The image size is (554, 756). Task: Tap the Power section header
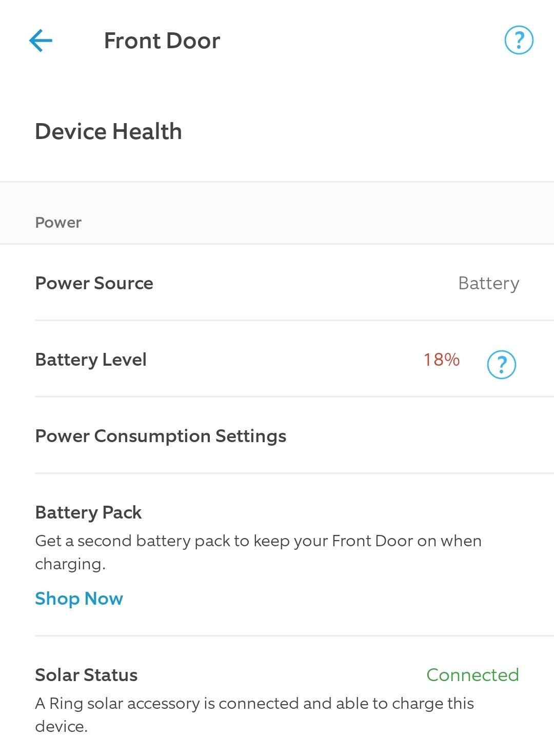(58, 222)
